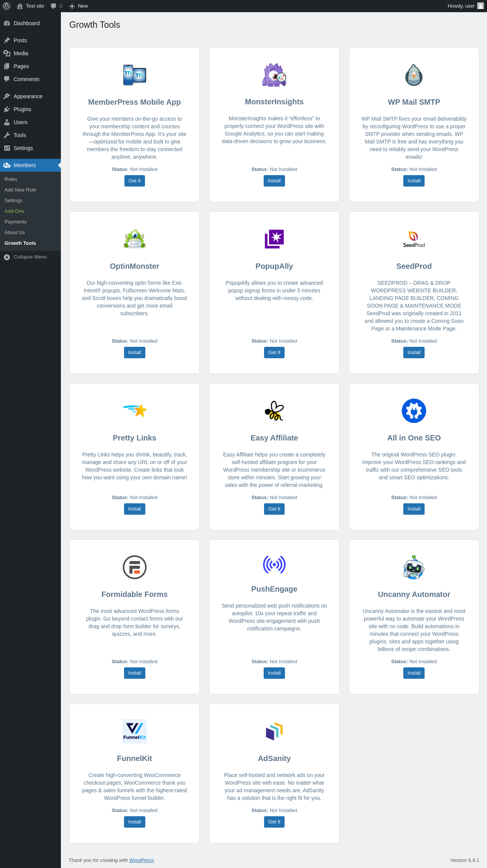The width and height of the screenshot is (487, 868).
Task: Open the Test site home link
Action: point(30,6)
